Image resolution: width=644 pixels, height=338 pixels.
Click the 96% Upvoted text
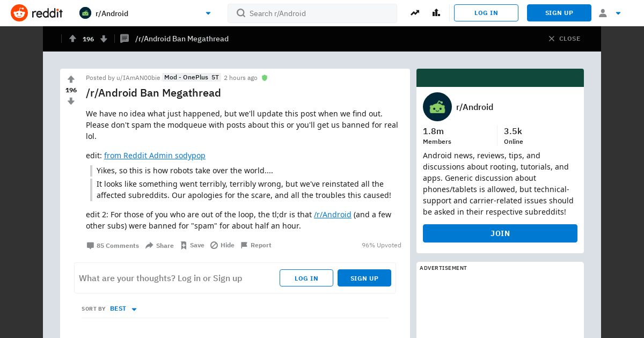(382, 245)
